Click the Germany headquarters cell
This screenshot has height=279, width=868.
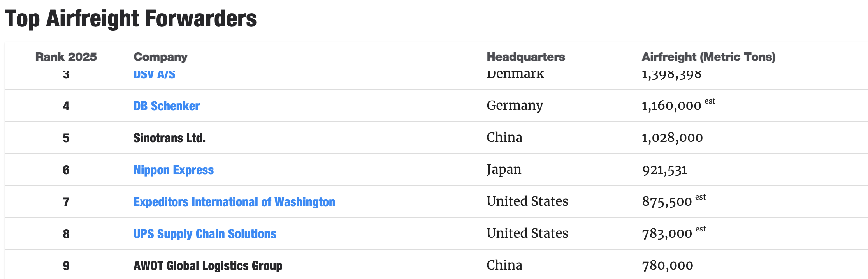(515, 106)
